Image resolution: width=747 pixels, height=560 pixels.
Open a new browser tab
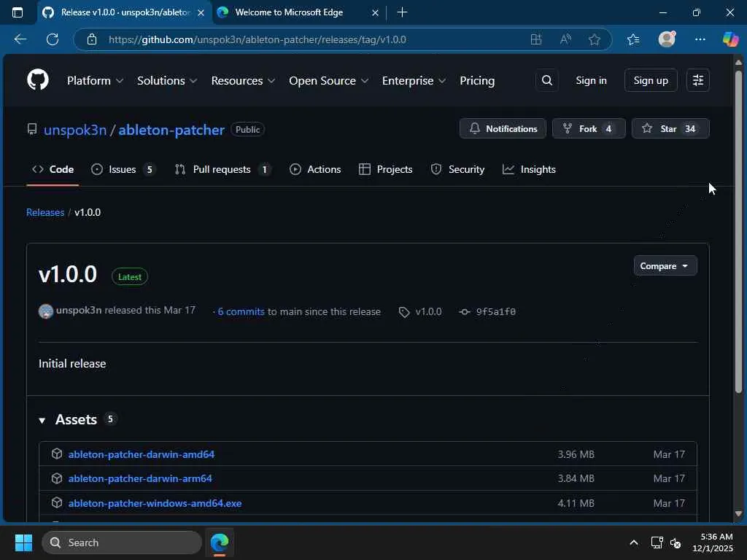[x=402, y=12]
